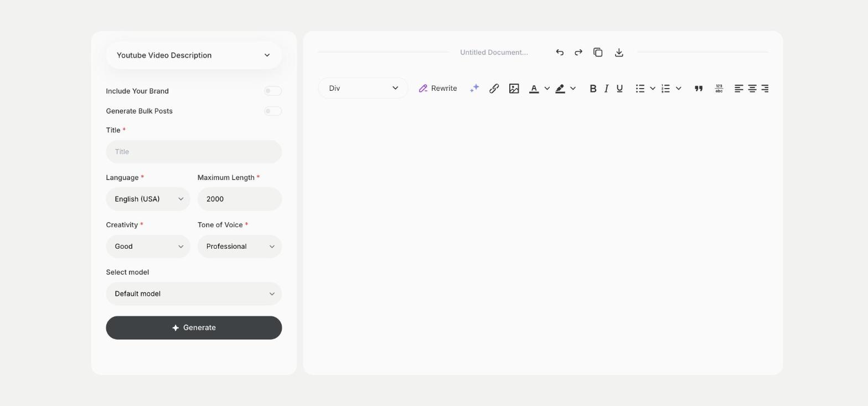Expand the text color options arrow
This screenshot has height=406, width=868.
click(x=547, y=89)
